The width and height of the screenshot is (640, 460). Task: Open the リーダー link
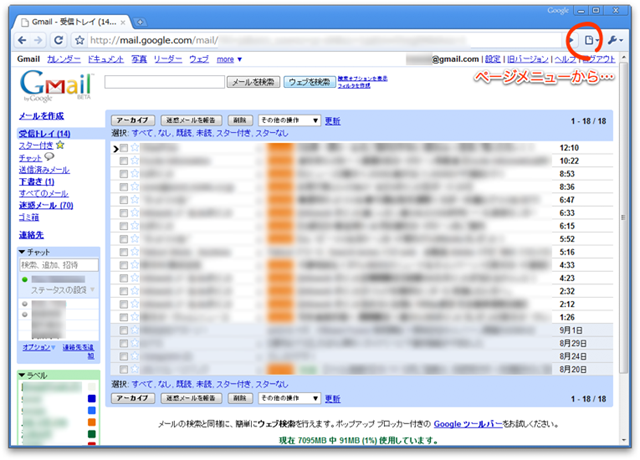tap(168, 59)
